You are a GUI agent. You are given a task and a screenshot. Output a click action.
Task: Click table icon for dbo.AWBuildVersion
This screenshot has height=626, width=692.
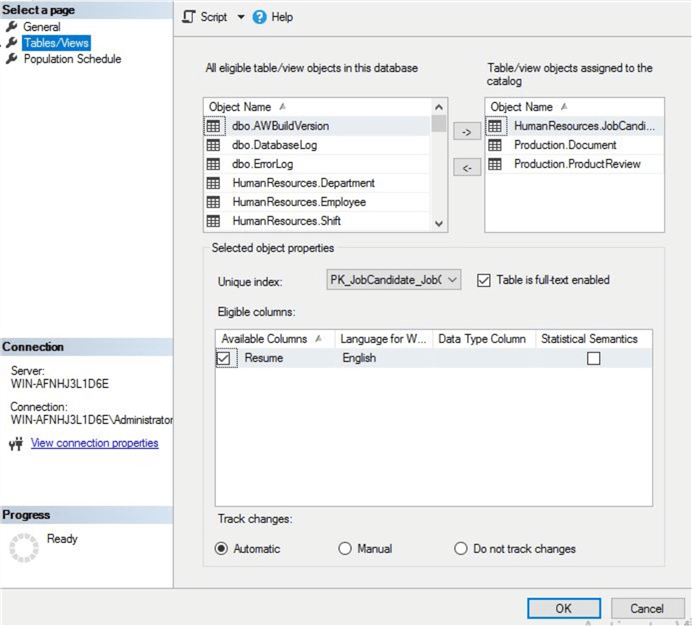213,126
